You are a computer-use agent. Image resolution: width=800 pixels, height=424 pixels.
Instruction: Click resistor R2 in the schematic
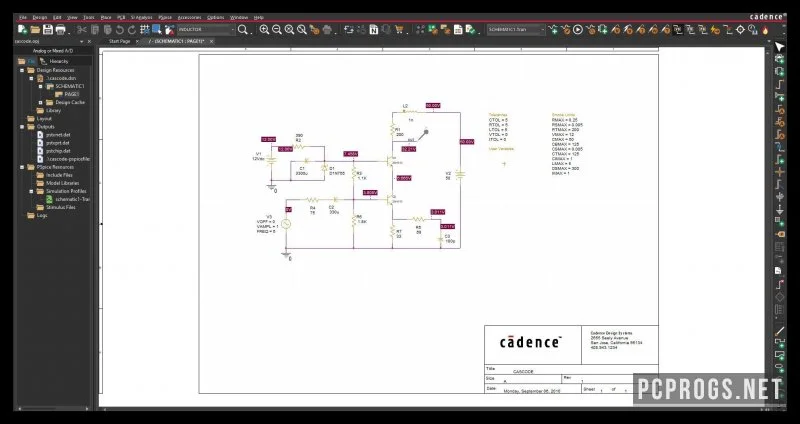pyautogui.click(x=299, y=146)
